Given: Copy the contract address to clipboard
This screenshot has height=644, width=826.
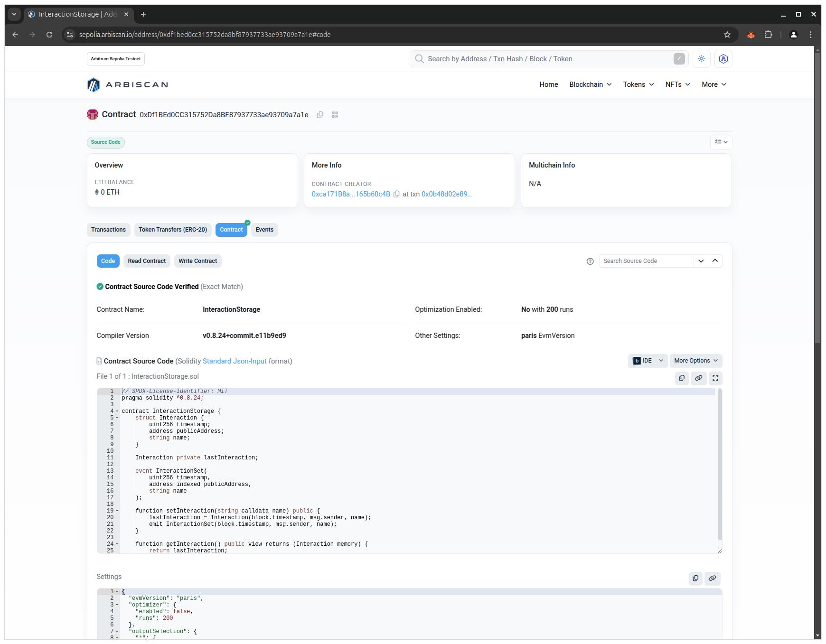Looking at the screenshot, I should tap(320, 115).
